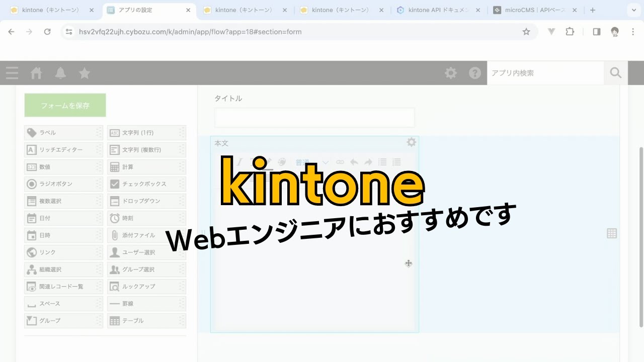This screenshot has width=644, height=362.
Task: Click the table icon at row end
Action: [x=612, y=233]
